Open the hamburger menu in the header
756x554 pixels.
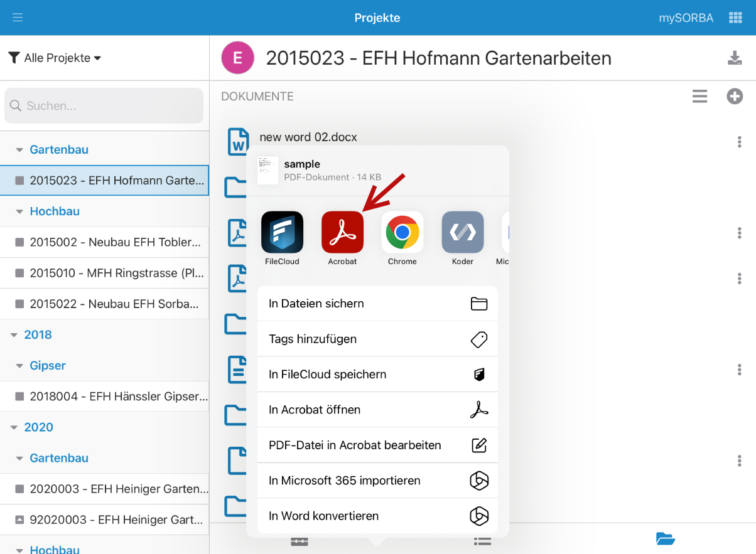click(x=18, y=18)
